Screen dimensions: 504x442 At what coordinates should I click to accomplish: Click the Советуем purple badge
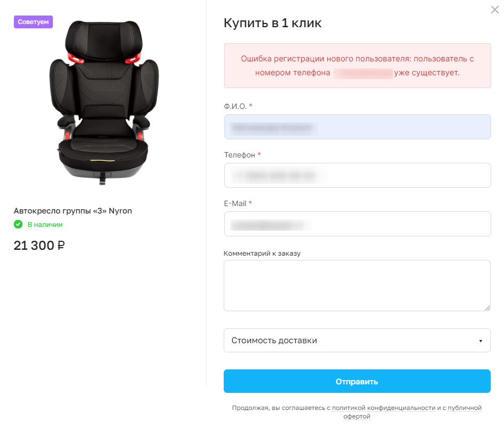pyautogui.click(x=34, y=22)
